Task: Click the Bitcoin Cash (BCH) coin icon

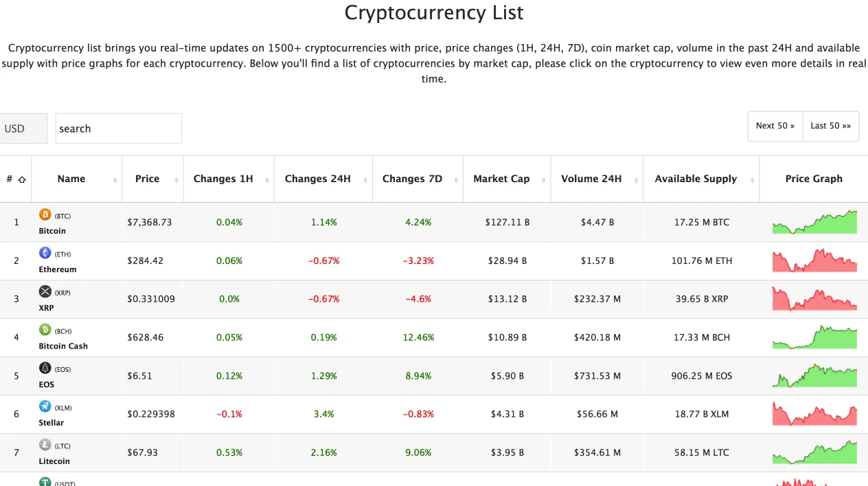Action: point(45,330)
